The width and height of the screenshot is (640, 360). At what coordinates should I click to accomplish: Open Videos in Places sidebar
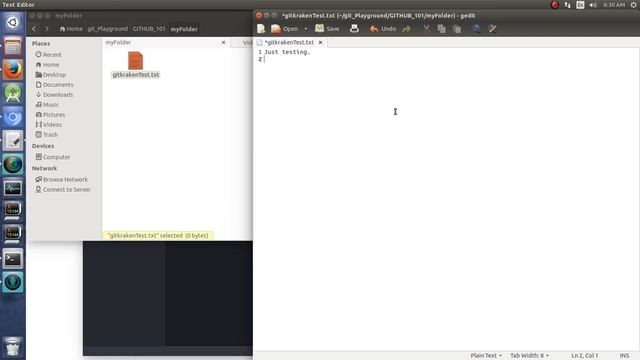[49, 124]
